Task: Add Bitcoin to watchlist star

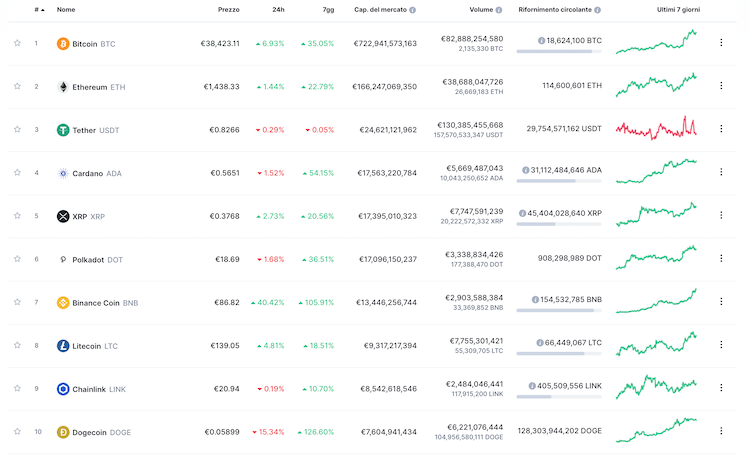Action: click(x=17, y=43)
